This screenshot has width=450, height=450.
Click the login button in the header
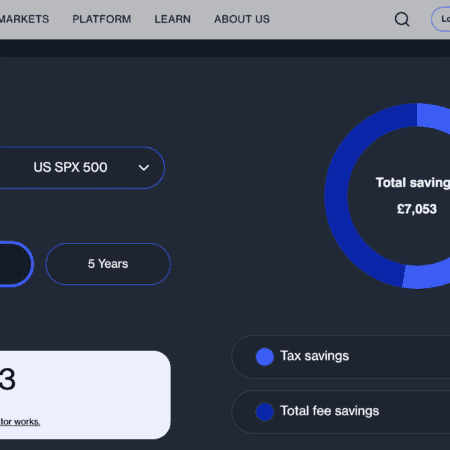point(441,19)
